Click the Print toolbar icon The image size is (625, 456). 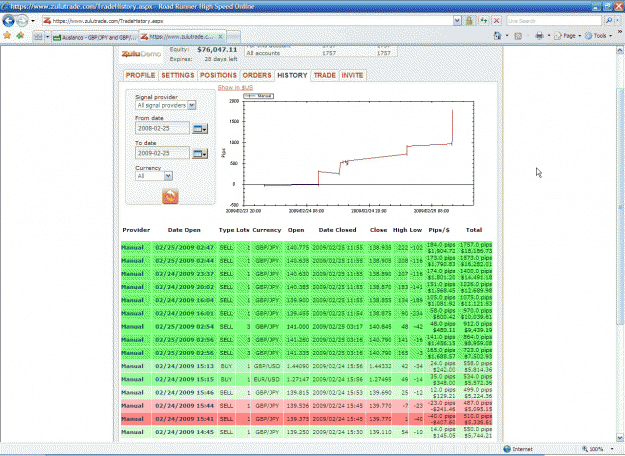coord(539,36)
